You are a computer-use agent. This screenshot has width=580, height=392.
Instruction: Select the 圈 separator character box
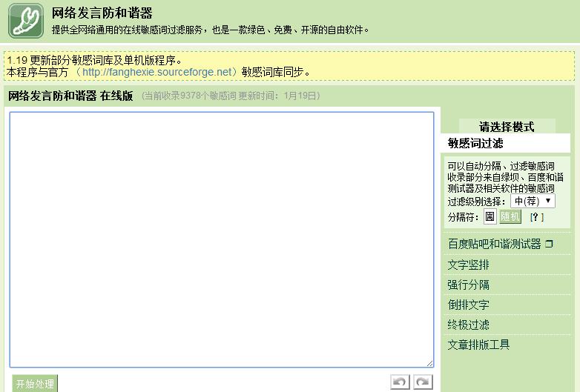pos(490,217)
